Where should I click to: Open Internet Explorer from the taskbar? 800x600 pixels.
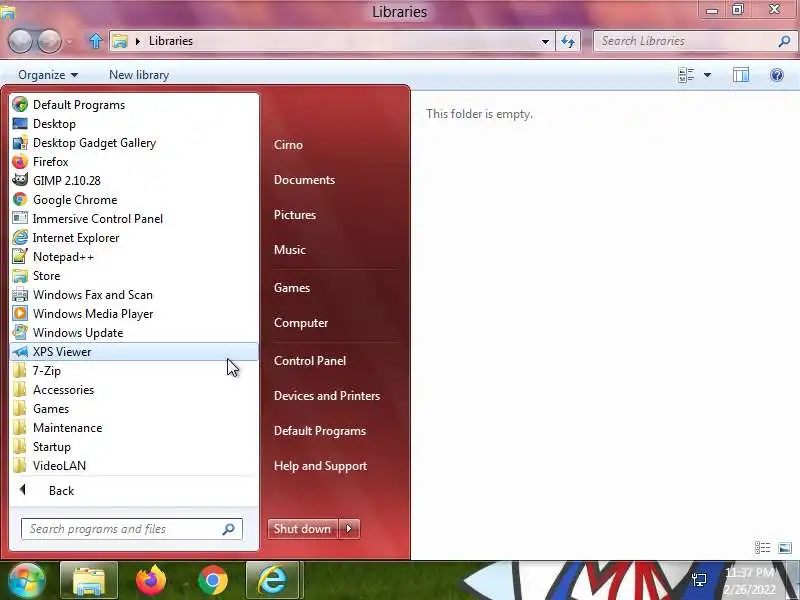point(273,580)
